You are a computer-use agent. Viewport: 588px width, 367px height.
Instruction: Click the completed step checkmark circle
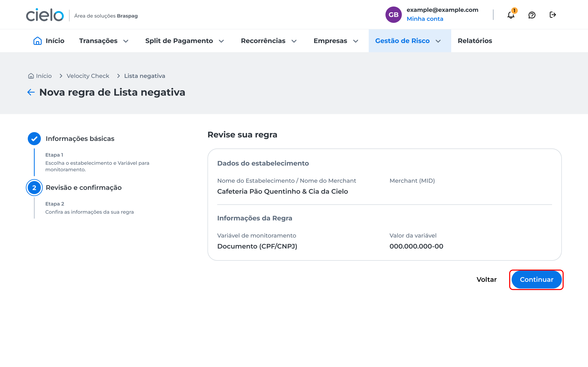(x=34, y=139)
